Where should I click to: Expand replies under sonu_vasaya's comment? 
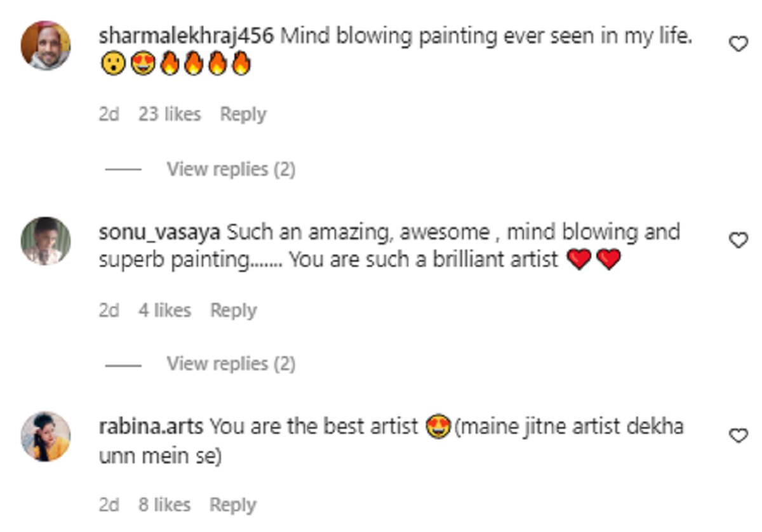[231, 364]
